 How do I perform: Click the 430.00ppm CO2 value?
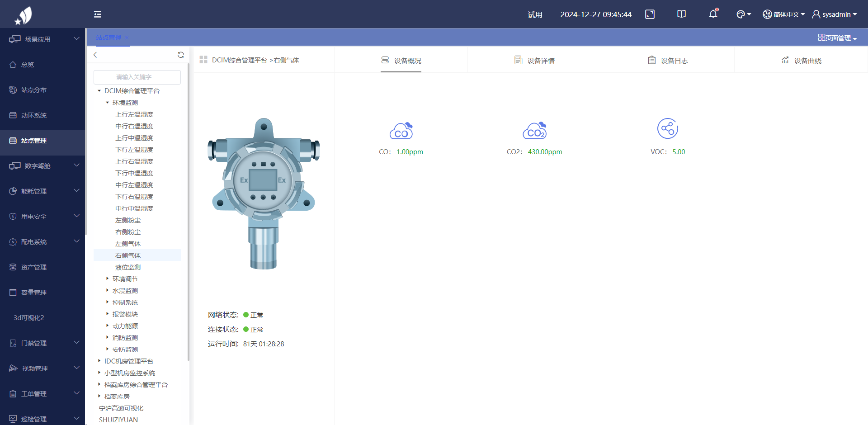click(545, 152)
